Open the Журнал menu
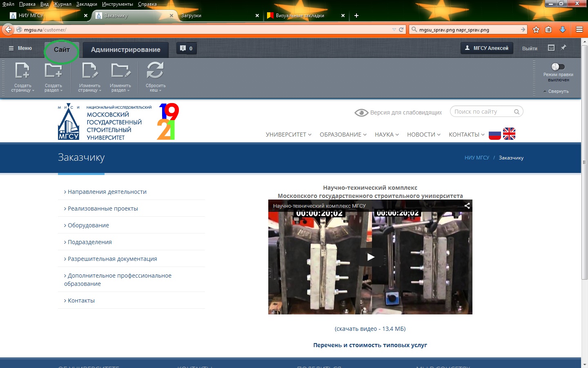 (x=62, y=4)
